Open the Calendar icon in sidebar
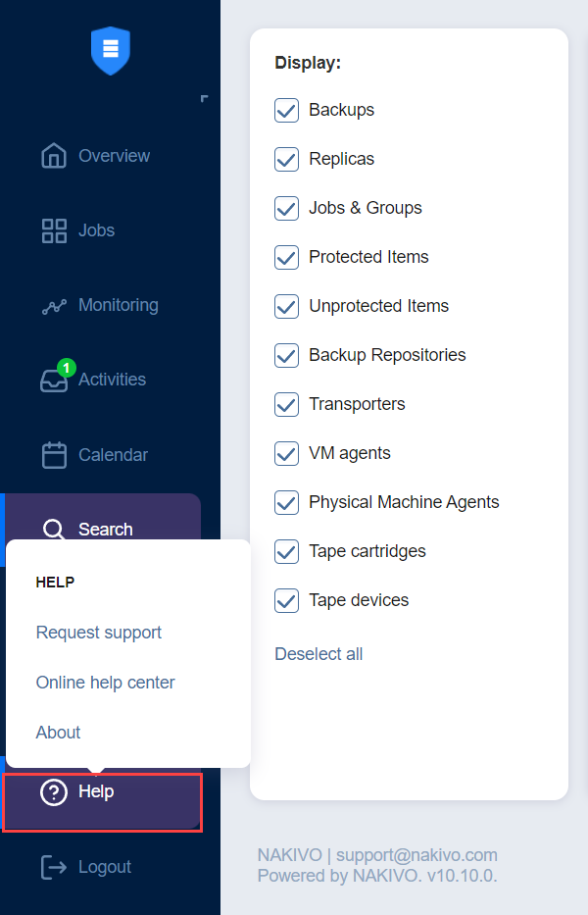588x915 pixels. point(54,455)
